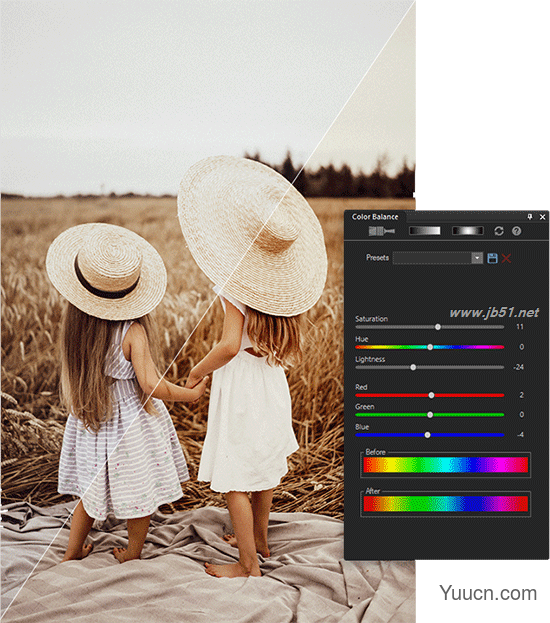This screenshot has height=623, width=550.
Task: Save preset using floppy disk icon
Action: (492, 258)
